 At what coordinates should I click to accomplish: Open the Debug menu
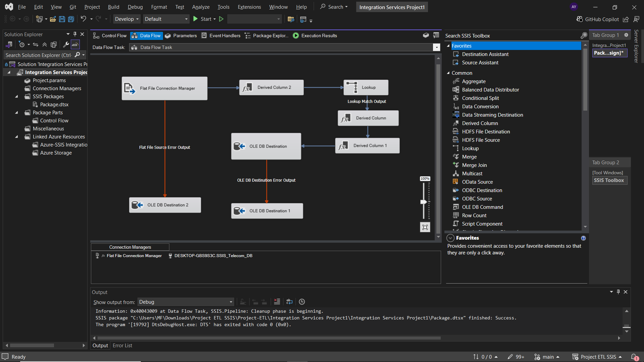click(x=135, y=7)
